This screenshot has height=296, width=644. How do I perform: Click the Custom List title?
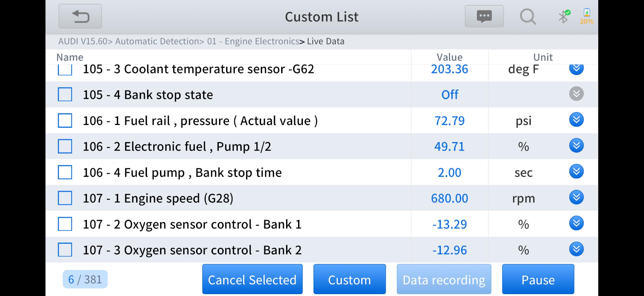click(x=322, y=17)
